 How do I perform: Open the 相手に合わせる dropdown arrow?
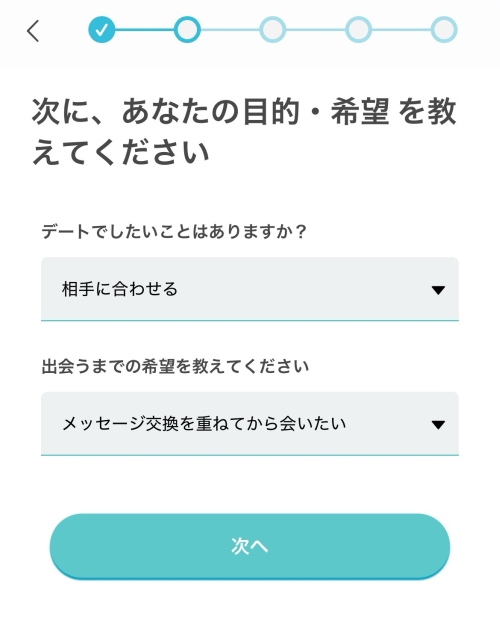(438, 290)
